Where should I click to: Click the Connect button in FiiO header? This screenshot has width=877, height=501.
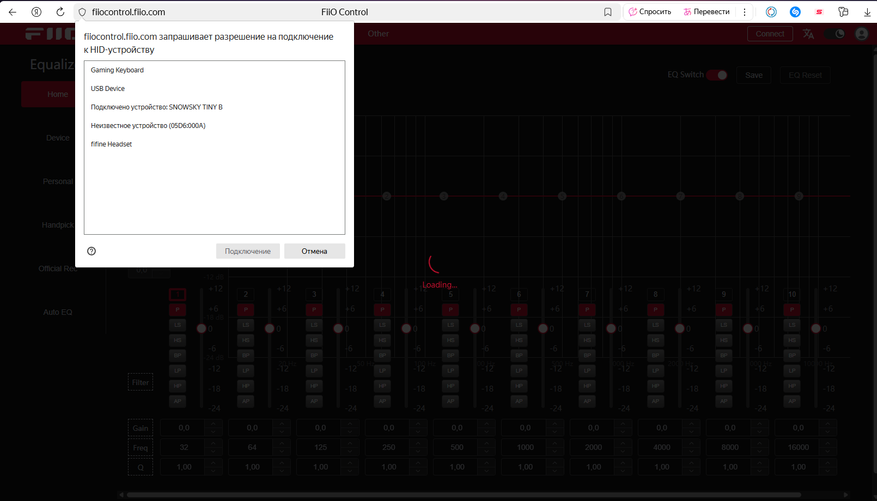coord(770,34)
